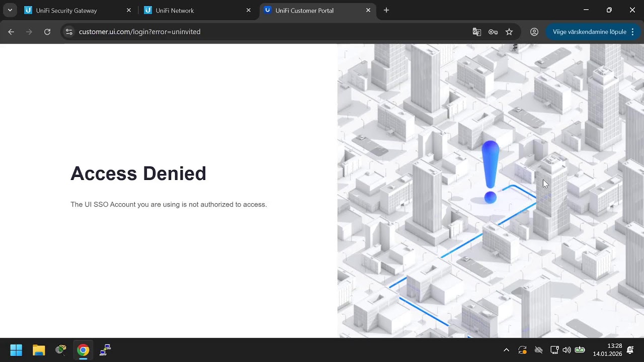
Task: Go back to the previous page
Action: point(11,32)
